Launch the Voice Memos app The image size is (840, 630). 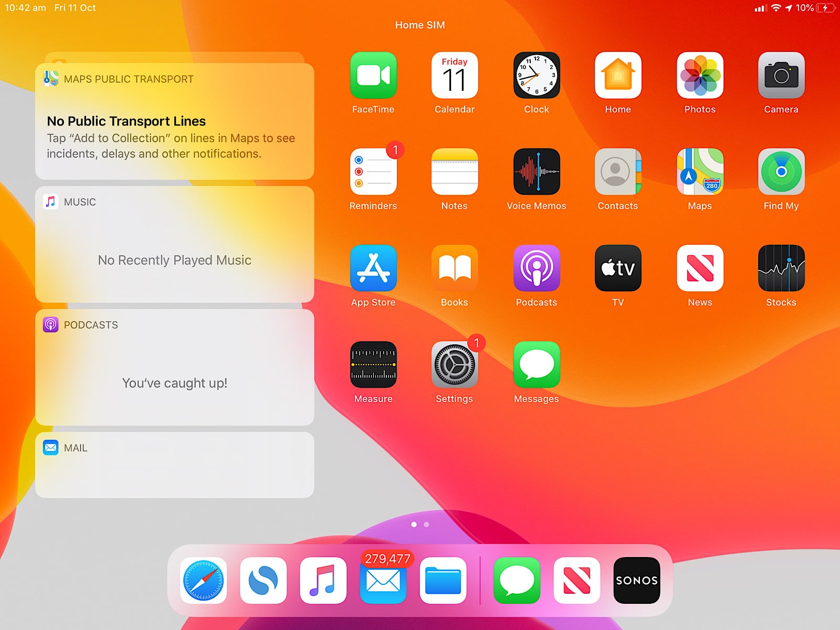pos(536,172)
